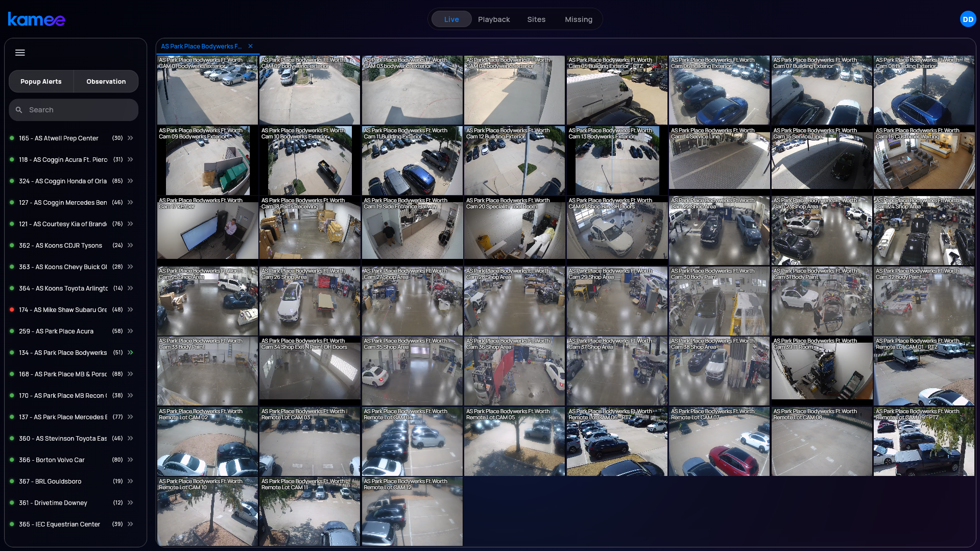Click the Observation button
The image size is (980, 551).
coord(106,81)
